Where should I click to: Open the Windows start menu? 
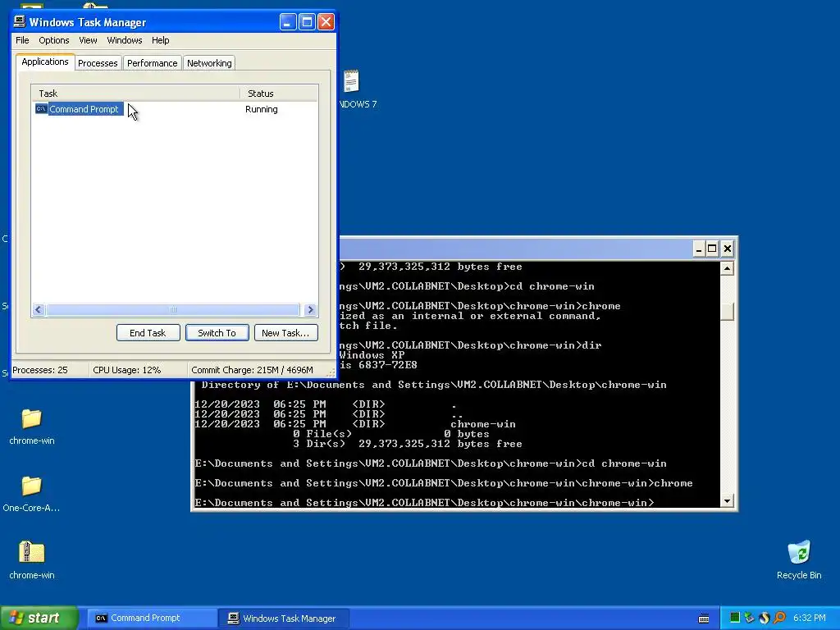[x=39, y=618]
